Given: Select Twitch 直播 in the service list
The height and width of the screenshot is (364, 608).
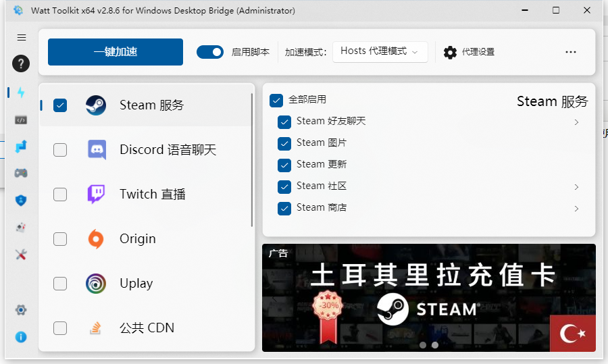Looking at the screenshot, I should pyautogui.click(x=152, y=194).
